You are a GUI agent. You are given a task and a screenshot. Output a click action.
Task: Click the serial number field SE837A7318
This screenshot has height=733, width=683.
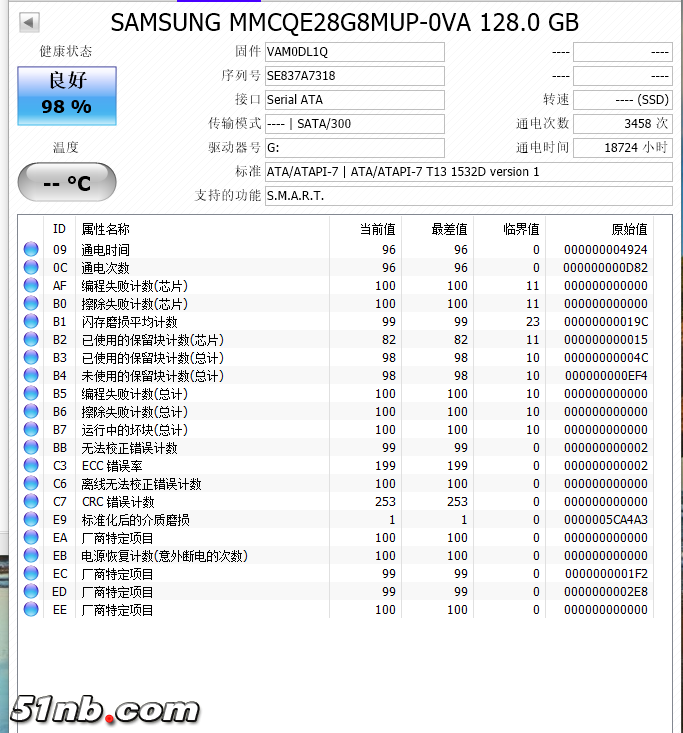pos(354,76)
